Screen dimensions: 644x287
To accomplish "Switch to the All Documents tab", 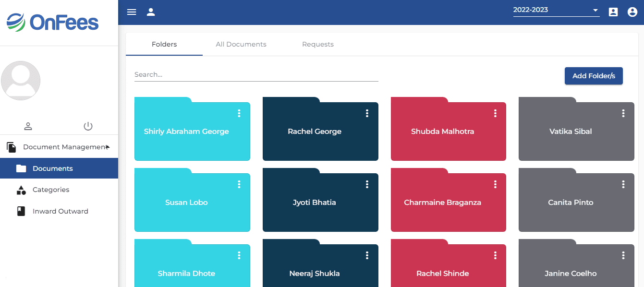I will (241, 44).
